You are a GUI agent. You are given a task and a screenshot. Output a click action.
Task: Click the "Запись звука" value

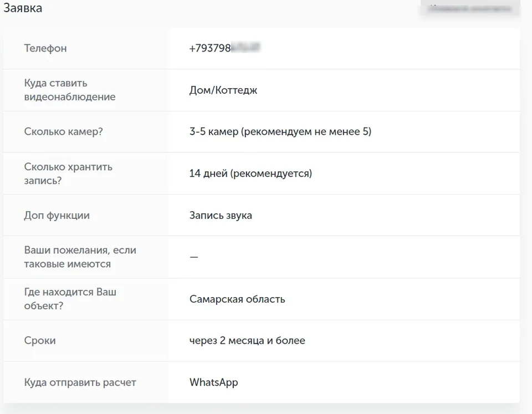pos(221,215)
